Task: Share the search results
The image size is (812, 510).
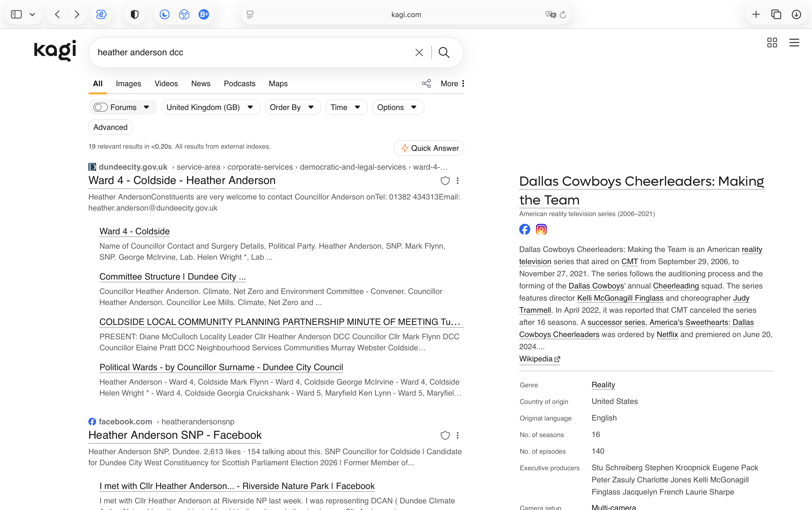Action: pos(426,84)
